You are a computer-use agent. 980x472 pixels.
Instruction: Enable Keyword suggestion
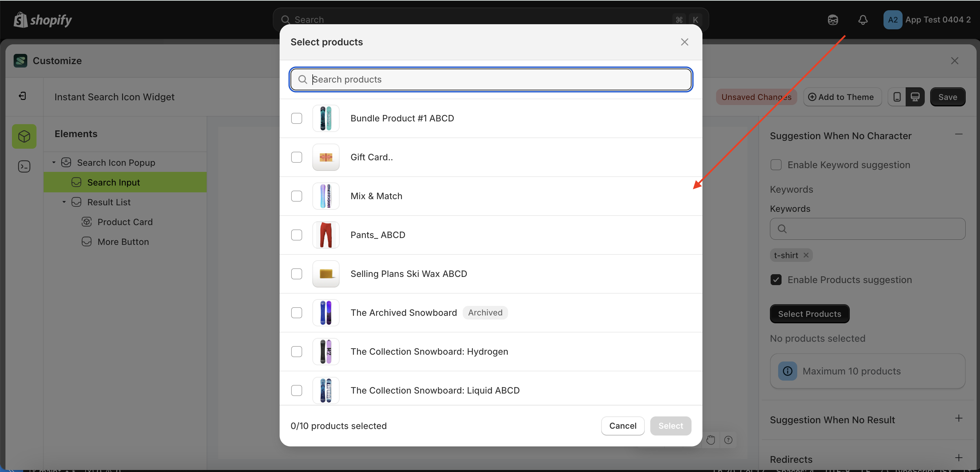coord(776,164)
